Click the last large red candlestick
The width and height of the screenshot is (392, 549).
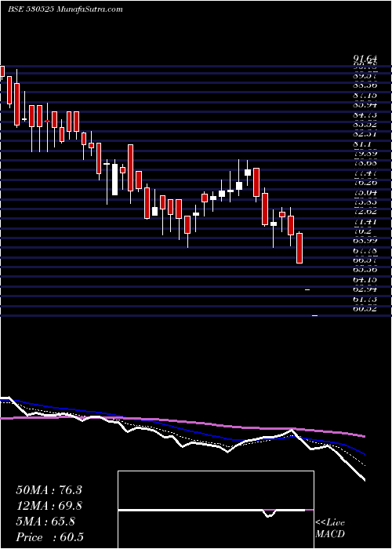coord(299,248)
